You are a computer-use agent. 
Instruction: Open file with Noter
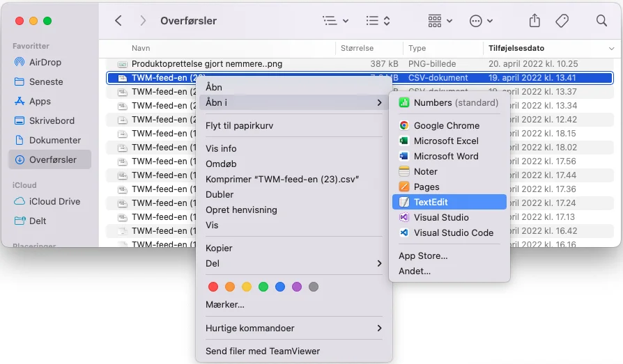449,171
